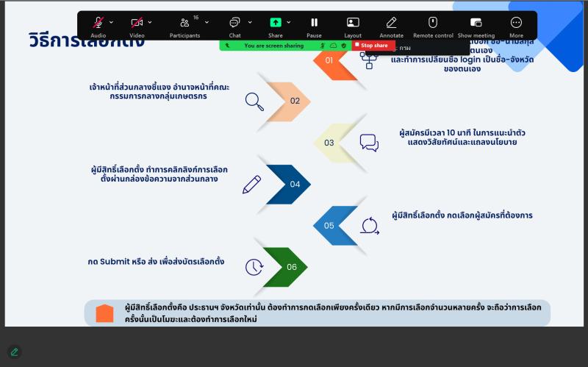Select the Annotate pencil tool

click(x=391, y=24)
